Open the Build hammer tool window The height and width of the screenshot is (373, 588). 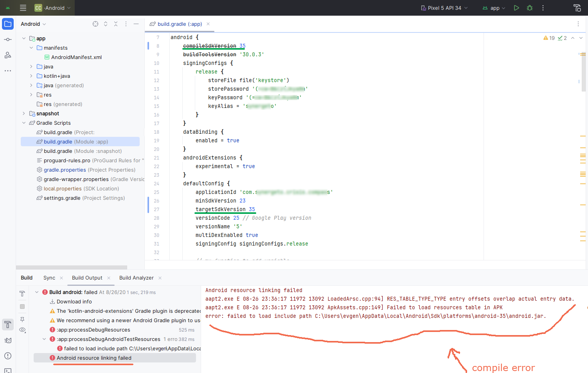click(x=8, y=325)
